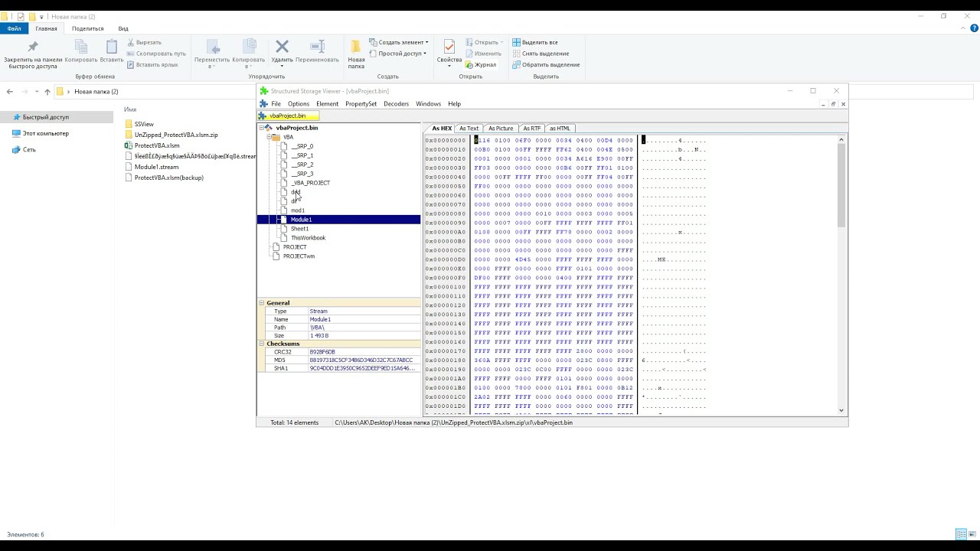This screenshot has width=980, height=551.
Task: Switch to the As Text tab
Action: [469, 129]
